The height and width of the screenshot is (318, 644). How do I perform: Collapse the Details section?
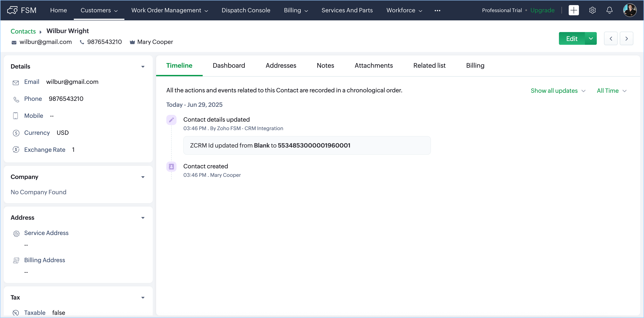(x=143, y=67)
